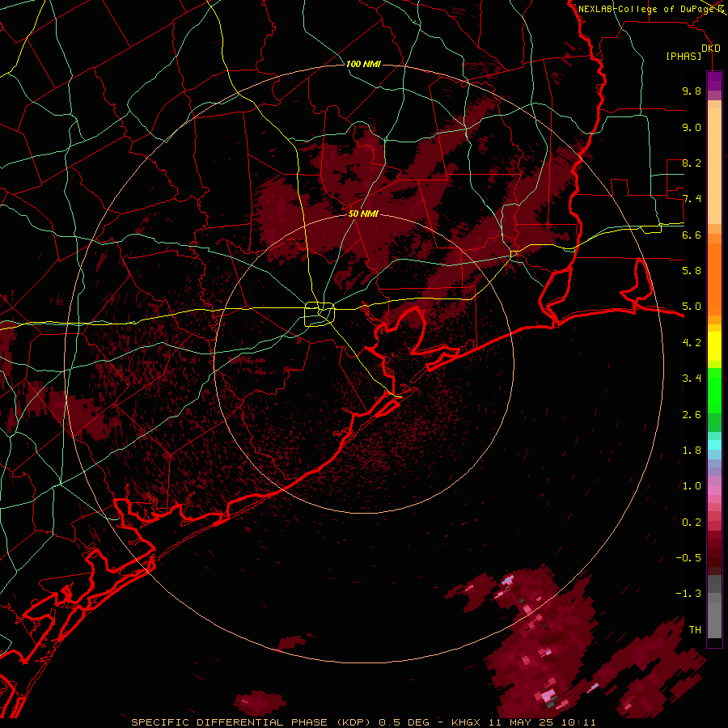Click the -1.3 value on the scale
The image size is (728, 728).
pos(688,594)
